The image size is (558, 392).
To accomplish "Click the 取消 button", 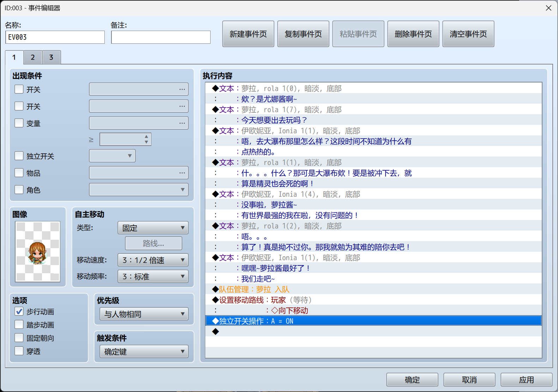I will (469, 380).
